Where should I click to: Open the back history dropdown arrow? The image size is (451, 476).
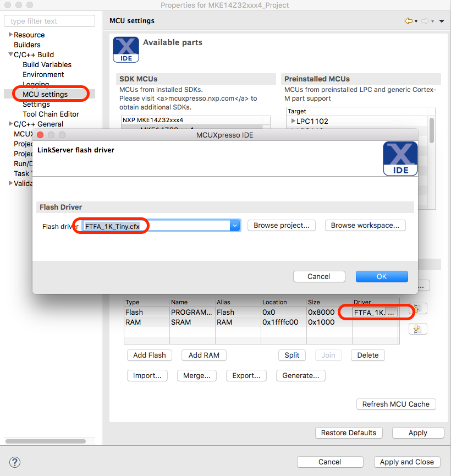tap(416, 21)
